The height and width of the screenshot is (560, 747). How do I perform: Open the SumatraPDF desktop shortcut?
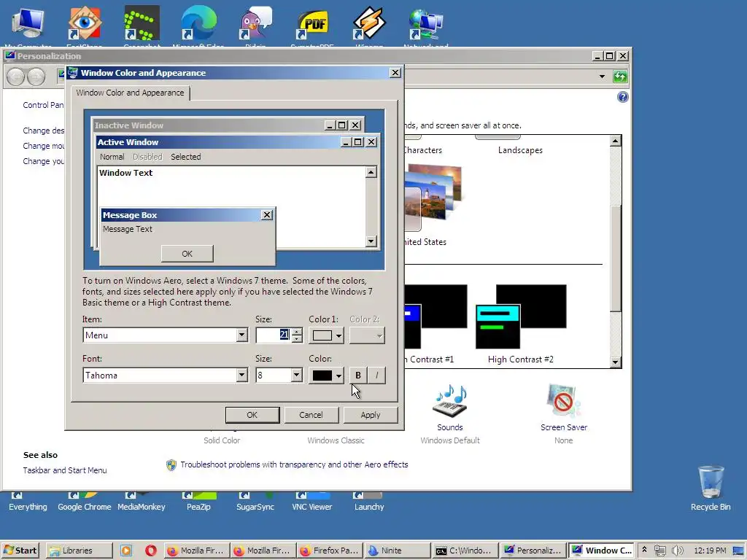[x=312, y=25]
